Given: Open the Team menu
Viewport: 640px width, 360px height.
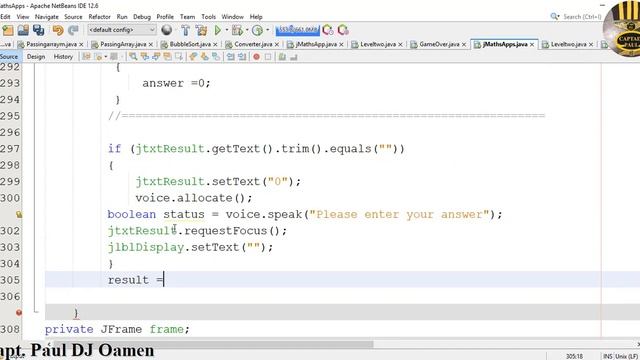Looking at the screenshot, I should [x=187, y=17].
